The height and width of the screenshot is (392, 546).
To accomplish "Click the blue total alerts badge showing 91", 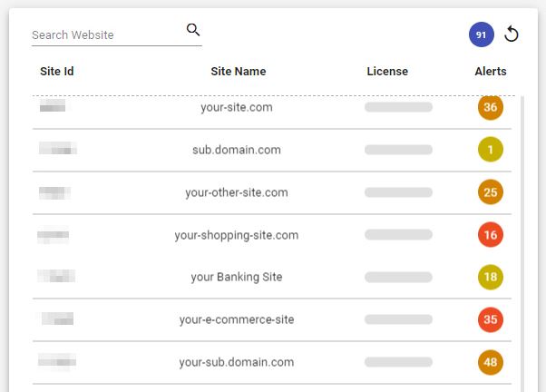I will (x=482, y=35).
